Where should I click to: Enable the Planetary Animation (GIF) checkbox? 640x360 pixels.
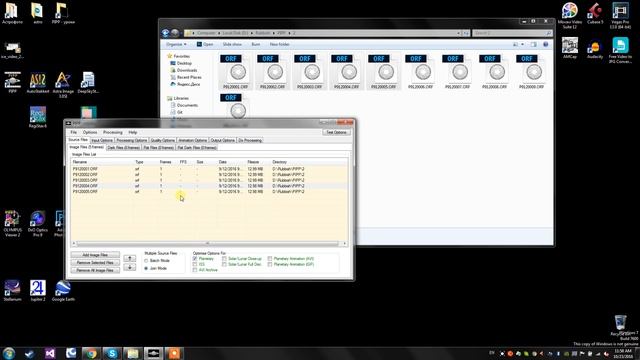click(x=270, y=264)
